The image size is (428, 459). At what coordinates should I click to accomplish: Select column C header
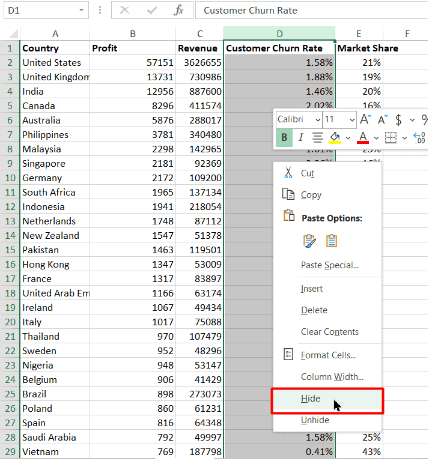(x=200, y=34)
